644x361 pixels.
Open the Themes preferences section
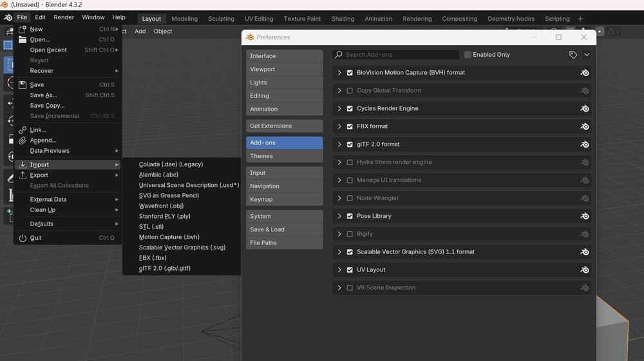pyautogui.click(x=284, y=156)
